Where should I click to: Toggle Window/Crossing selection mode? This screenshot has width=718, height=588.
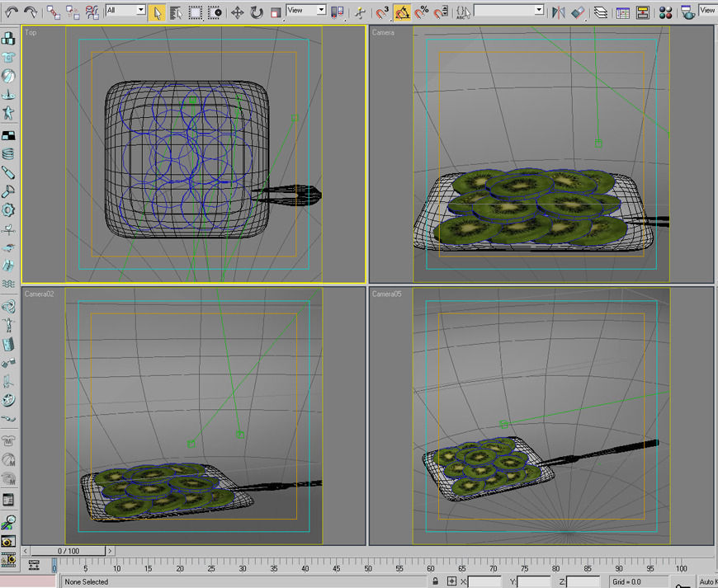coord(215,12)
